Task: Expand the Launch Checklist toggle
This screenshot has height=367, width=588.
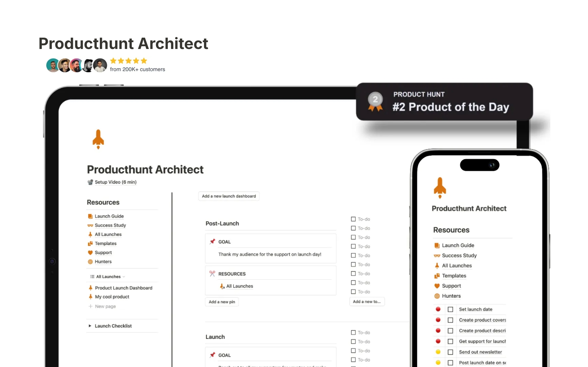Action: click(x=90, y=326)
